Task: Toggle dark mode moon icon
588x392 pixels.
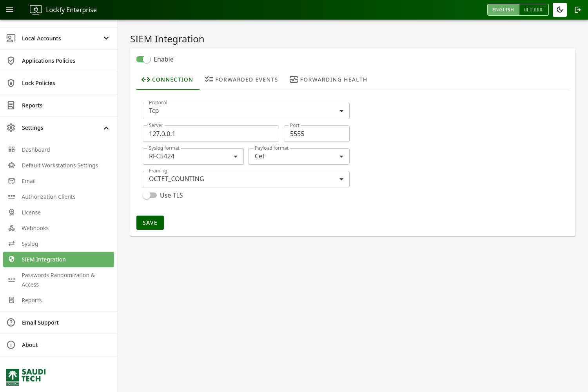Action: tap(560, 10)
